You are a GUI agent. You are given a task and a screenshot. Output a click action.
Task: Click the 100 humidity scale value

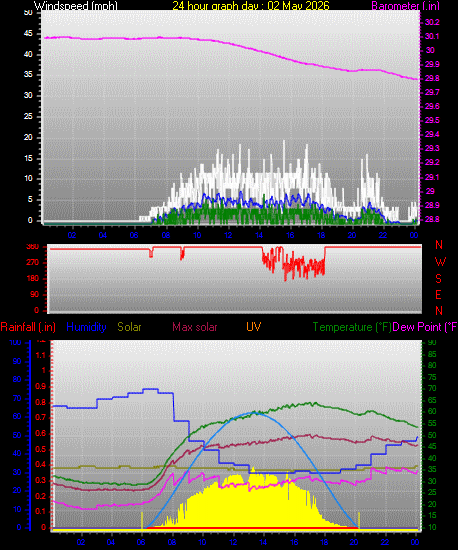[x=15, y=342]
